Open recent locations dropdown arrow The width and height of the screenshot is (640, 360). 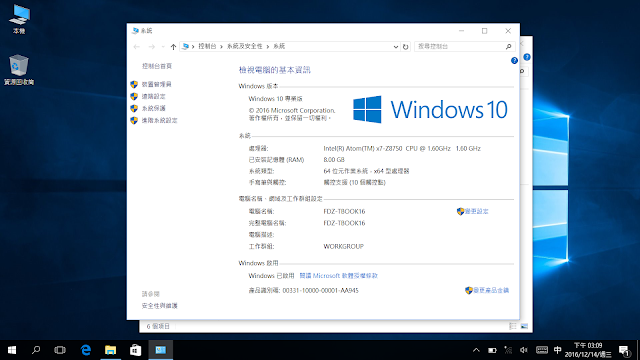pyautogui.click(x=163, y=47)
